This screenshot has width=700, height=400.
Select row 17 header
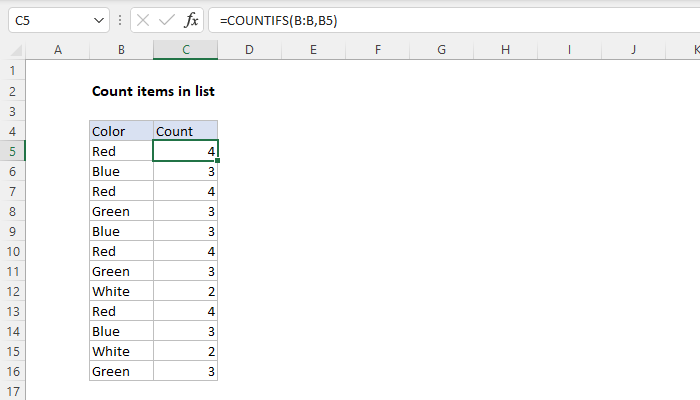click(x=12, y=391)
